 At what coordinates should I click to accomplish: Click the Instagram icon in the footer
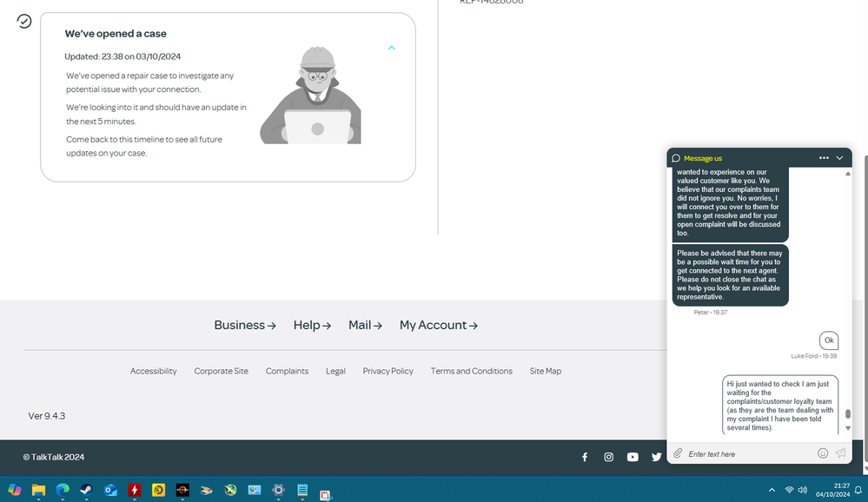click(608, 457)
